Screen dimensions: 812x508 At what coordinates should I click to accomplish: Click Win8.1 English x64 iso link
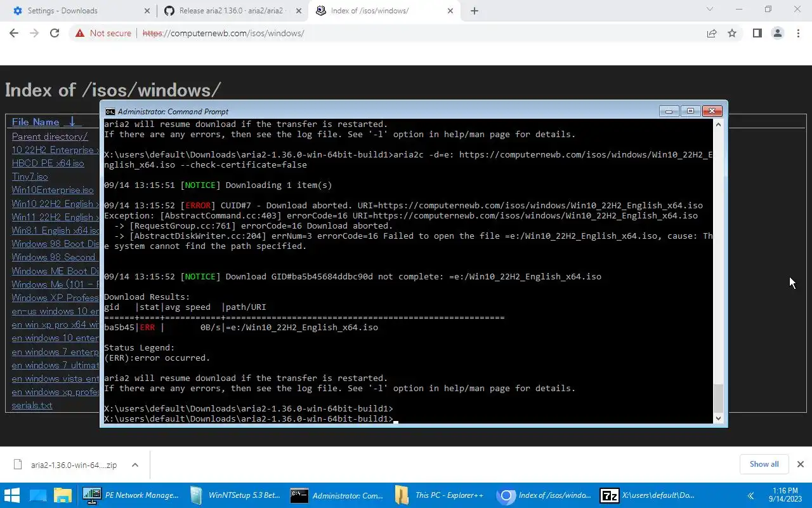point(56,231)
